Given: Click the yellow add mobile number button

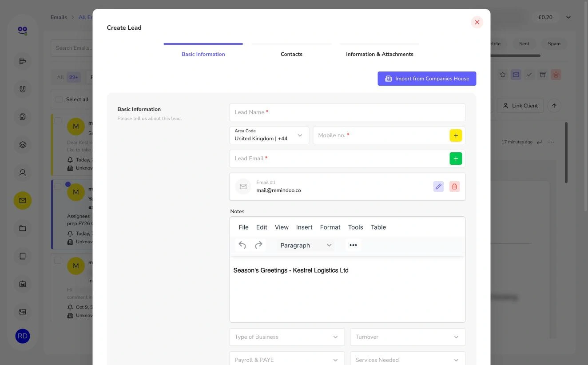Looking at the screenshot, I should pyautogui.click(x=456, y=135).
